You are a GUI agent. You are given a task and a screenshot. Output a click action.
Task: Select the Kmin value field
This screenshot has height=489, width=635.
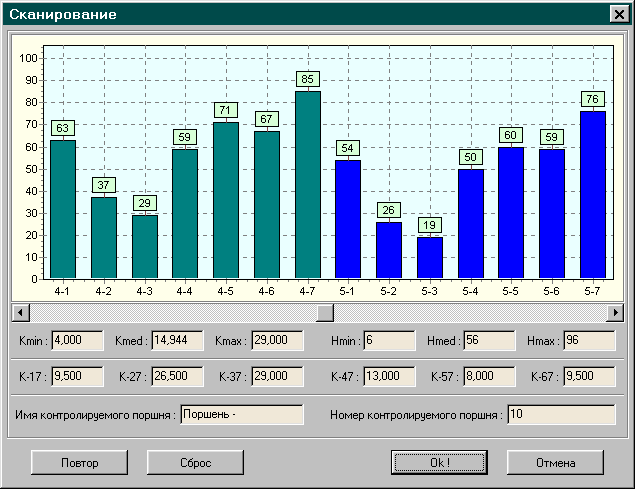pos(78,341)
